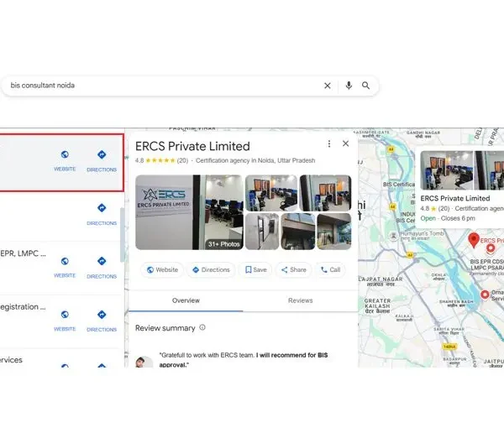The image size is (504, 438).
Task: View the top right office doorway photo
Action: point(325,193)
